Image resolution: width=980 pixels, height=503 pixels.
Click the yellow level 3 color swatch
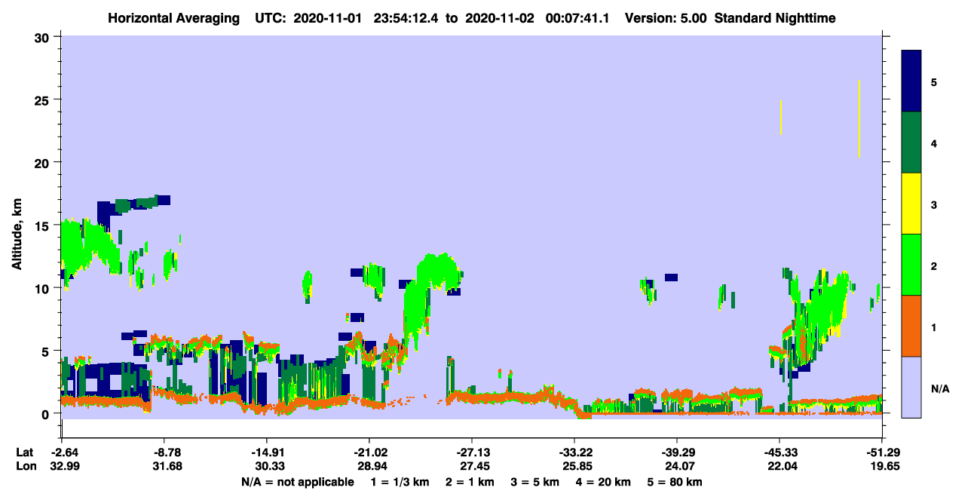(911, 204)
